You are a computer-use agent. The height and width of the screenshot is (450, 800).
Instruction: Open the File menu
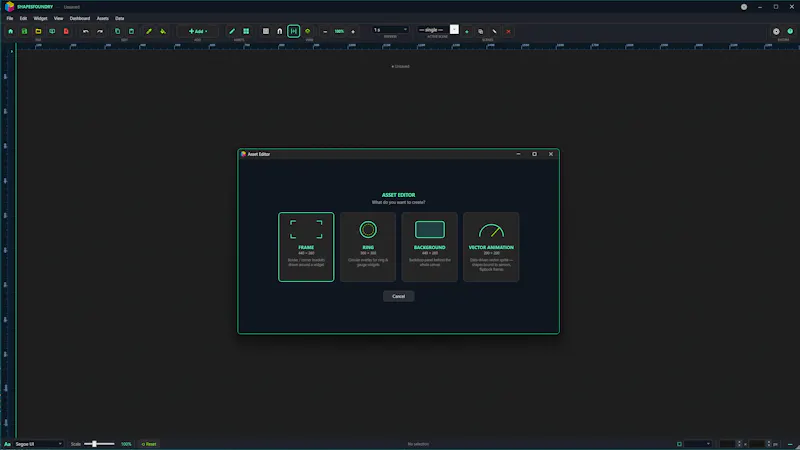(10, 18)
